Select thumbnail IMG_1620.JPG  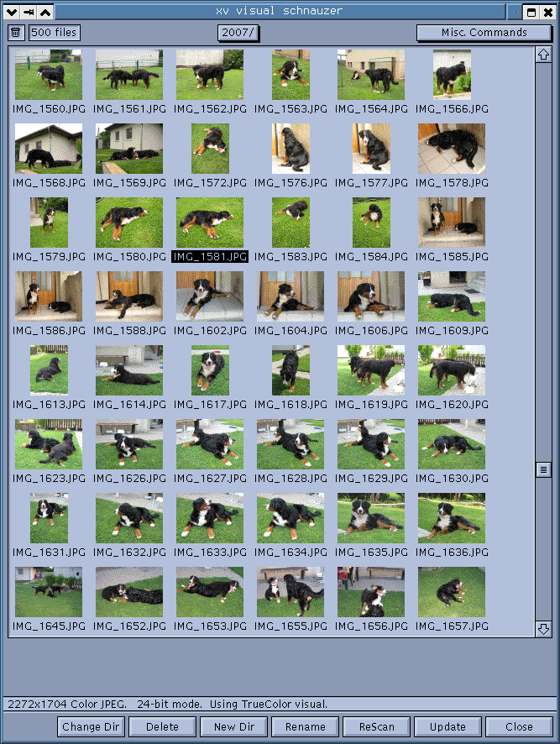452,370
